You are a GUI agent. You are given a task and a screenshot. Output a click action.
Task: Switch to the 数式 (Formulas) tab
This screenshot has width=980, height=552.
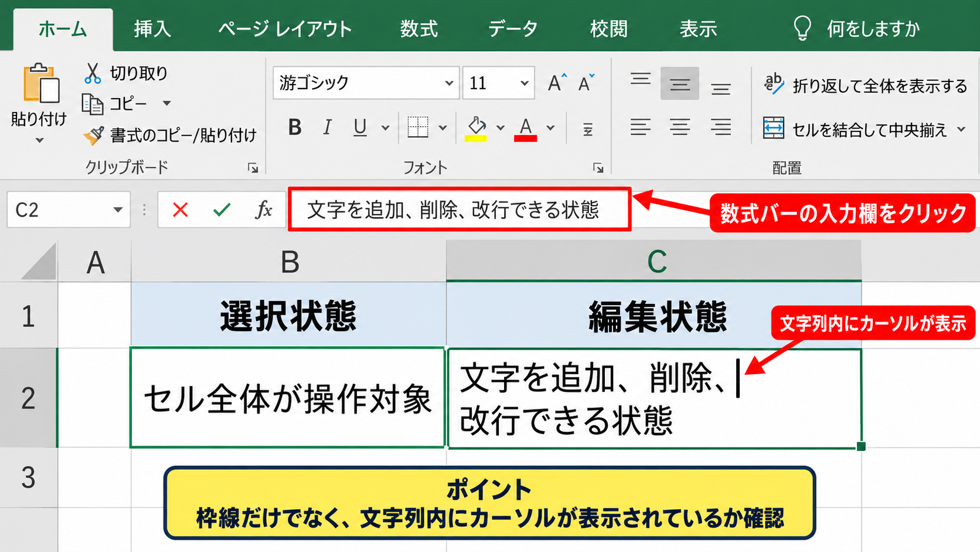[x=419, y=29]
